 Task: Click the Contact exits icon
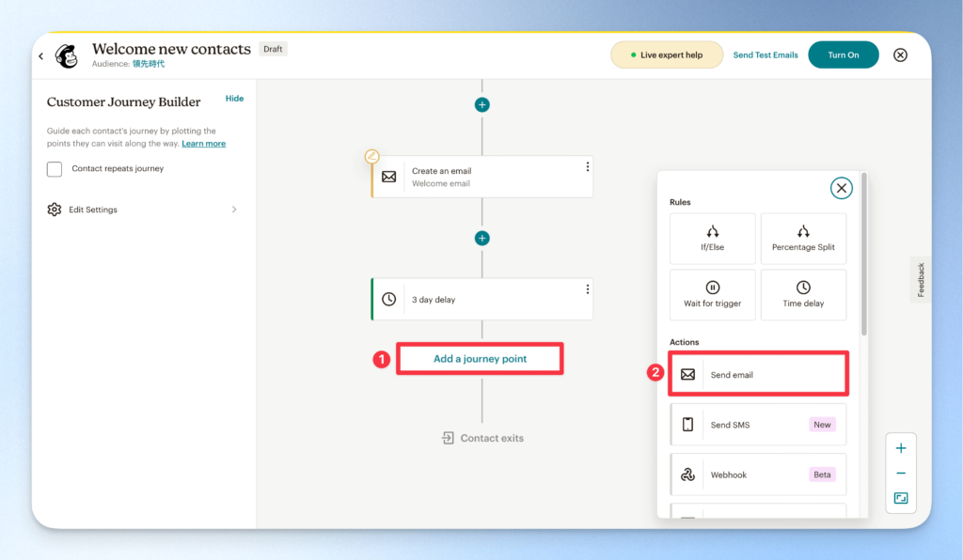(448, 438)
